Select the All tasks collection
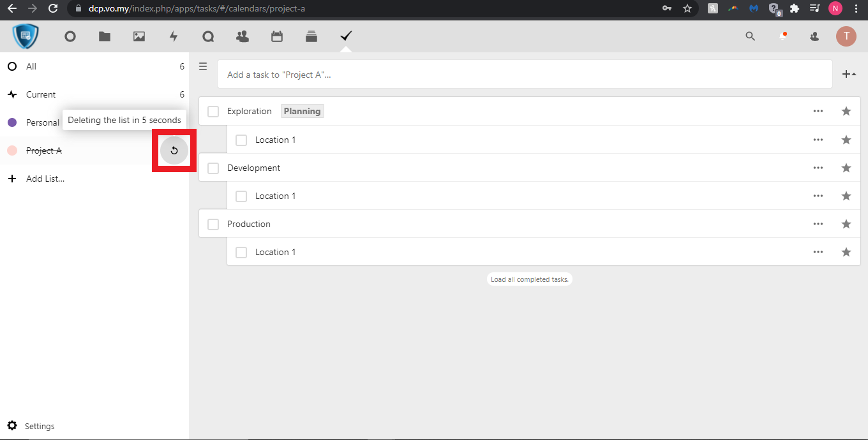This screenshot has height=440, width=868. (x=31, y=66)
